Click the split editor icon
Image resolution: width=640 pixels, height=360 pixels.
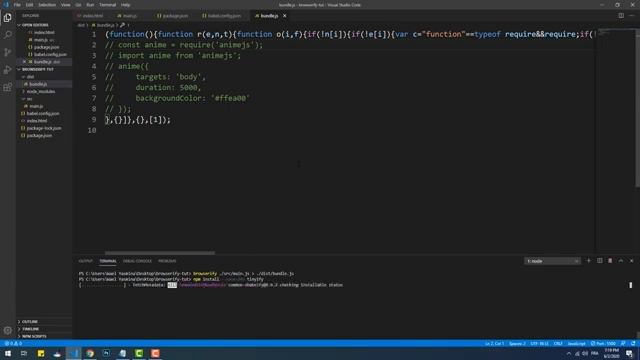pyautogui.click(x=621, y=16)
